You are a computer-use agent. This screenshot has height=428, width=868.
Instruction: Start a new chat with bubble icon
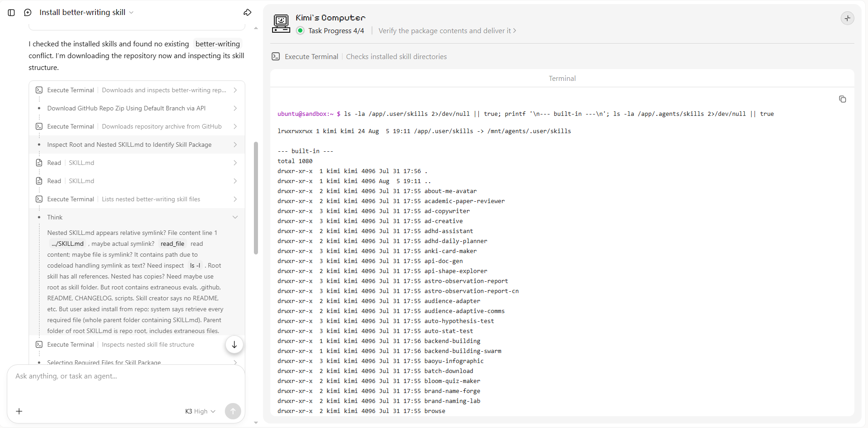(28, 13)
